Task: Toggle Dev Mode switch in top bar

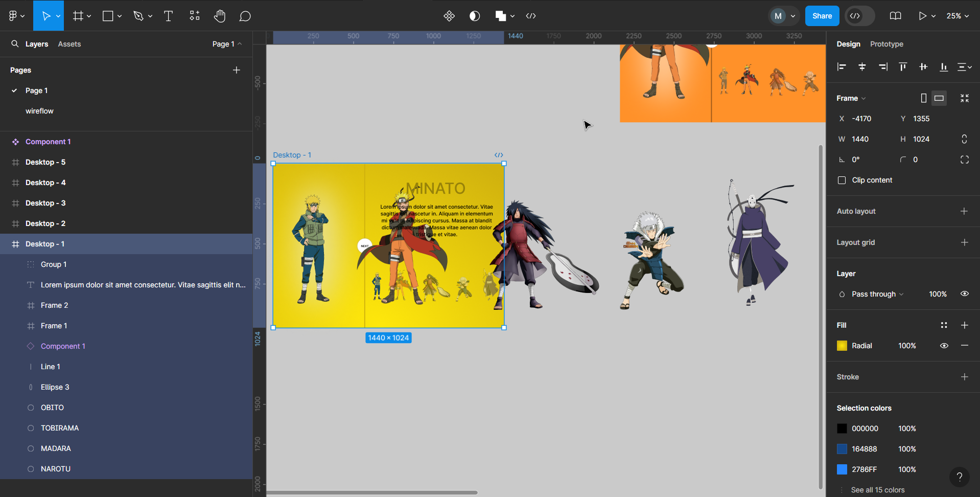Action: pos(860,16)
